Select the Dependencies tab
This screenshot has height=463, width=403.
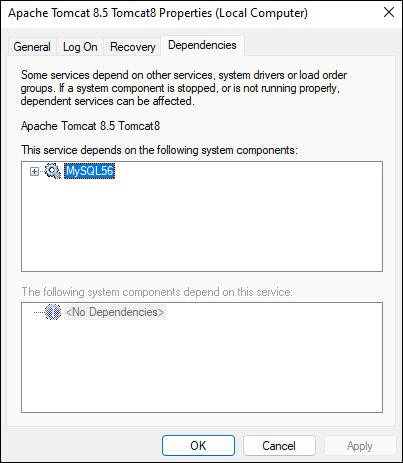coord(202,45)
